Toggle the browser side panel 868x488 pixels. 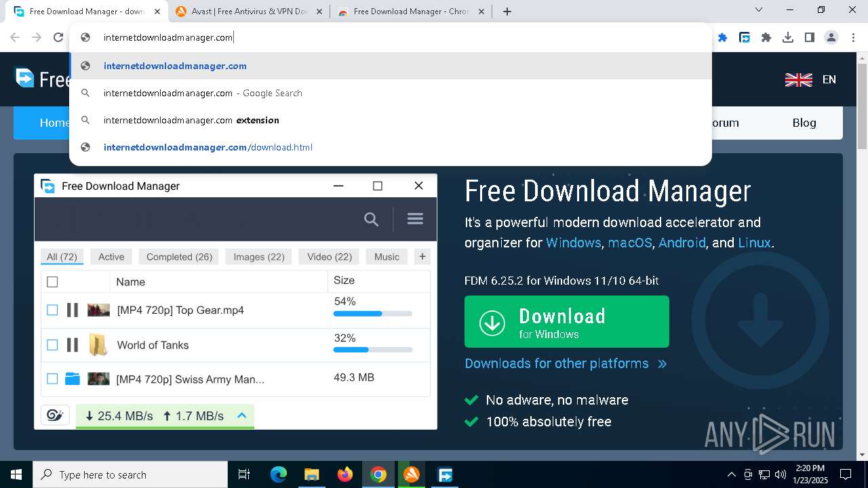[810, 37]
